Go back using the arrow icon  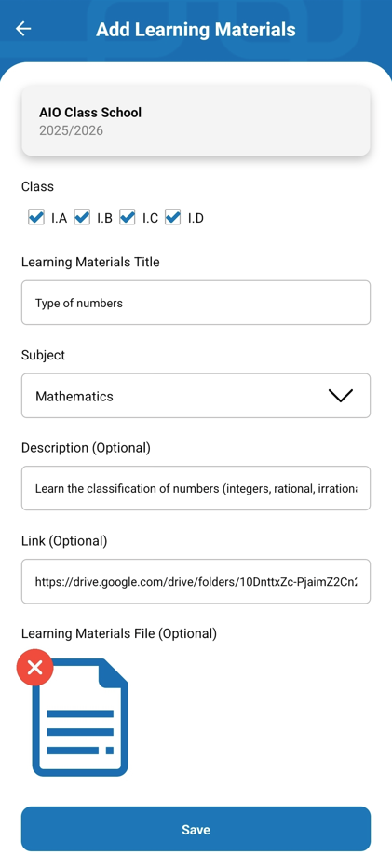coord(23,29)
